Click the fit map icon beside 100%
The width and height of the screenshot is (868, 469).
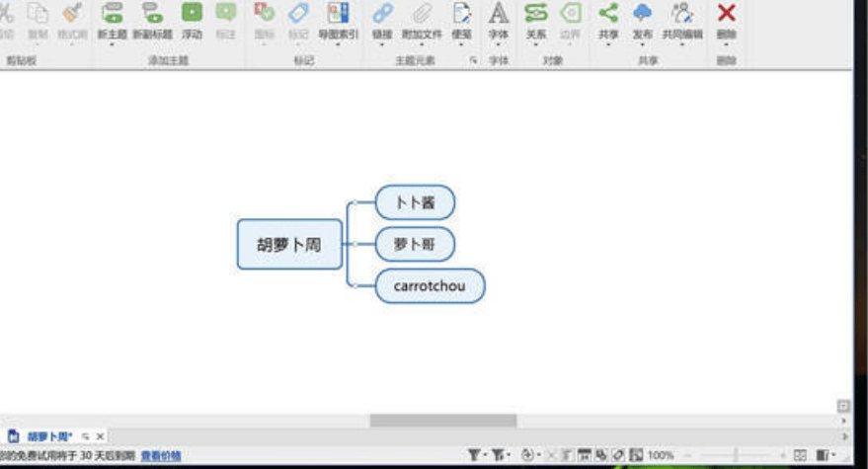636,455
